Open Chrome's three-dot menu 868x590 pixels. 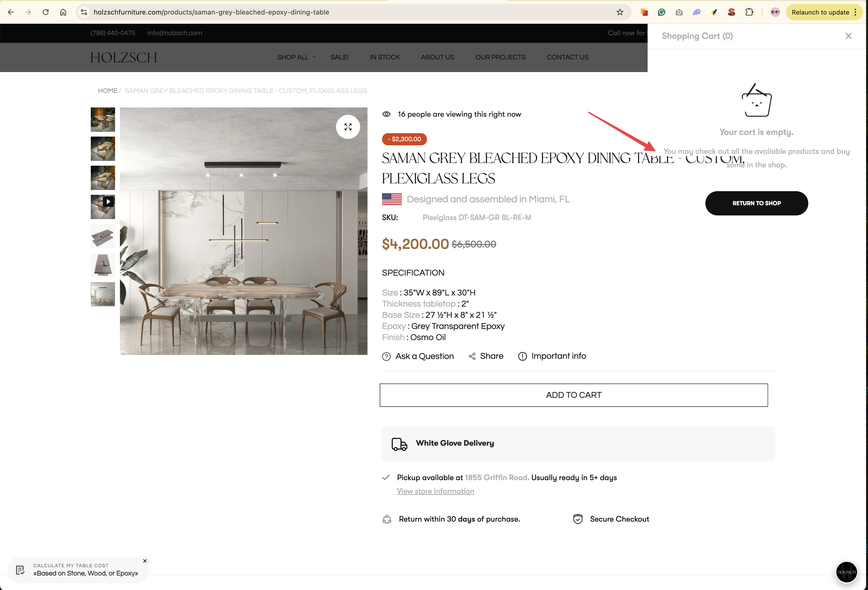coord(855,12)
